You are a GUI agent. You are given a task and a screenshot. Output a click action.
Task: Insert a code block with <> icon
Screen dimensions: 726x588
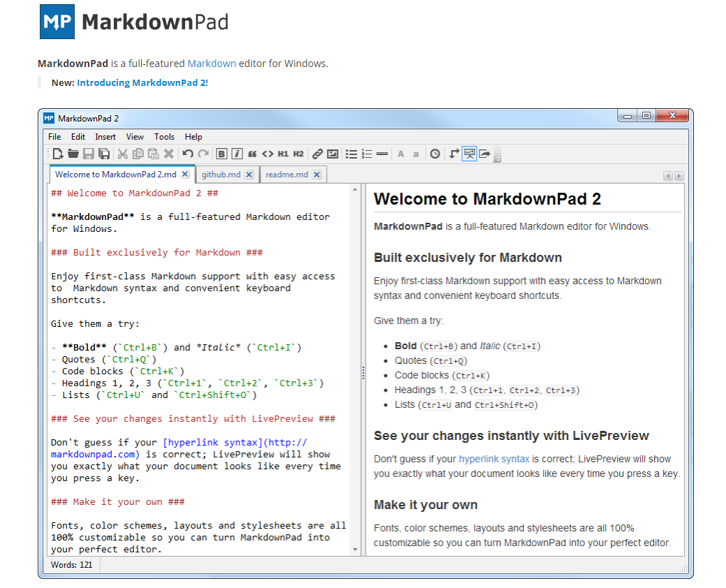[267, 154]
